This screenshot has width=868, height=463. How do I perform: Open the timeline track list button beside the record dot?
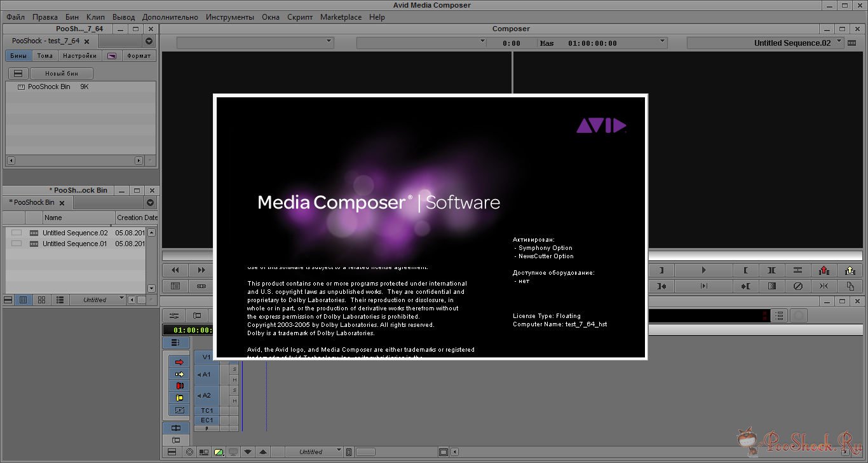(780, 315)
